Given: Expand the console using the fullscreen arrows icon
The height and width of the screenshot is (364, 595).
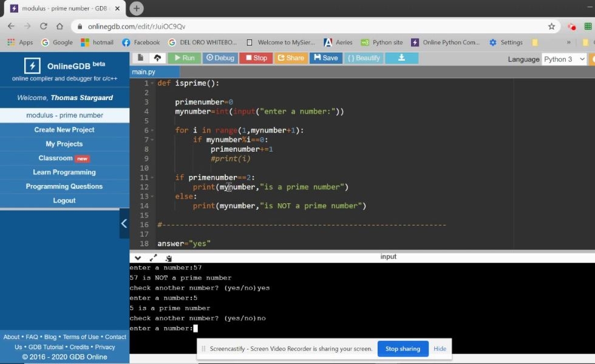Looking at the screenshot, I should [153, 258].
